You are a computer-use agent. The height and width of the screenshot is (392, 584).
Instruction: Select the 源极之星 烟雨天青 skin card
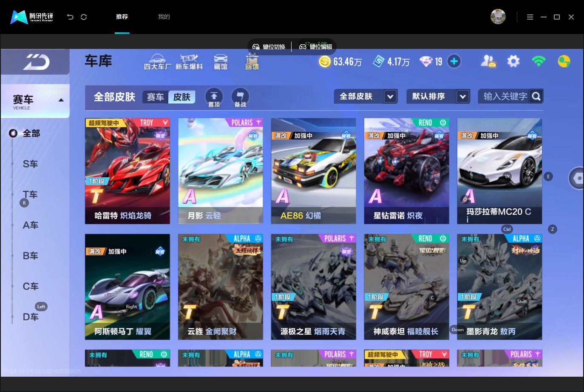314,287
